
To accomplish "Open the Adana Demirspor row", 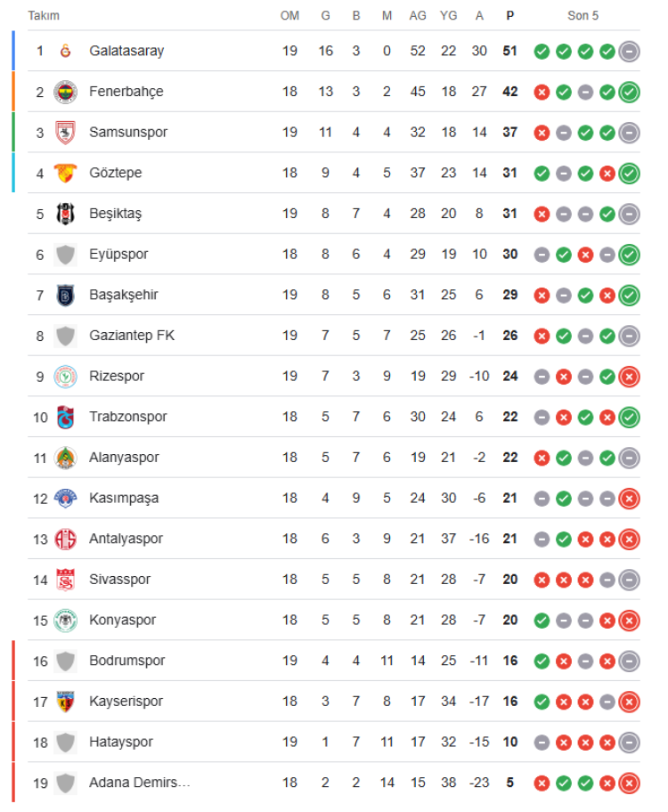I will (x=140, y=783).
